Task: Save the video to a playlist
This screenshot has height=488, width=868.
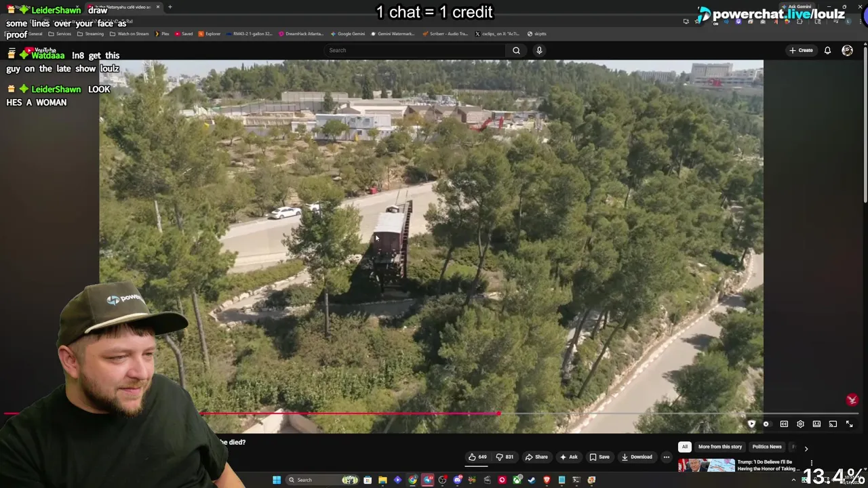Action: click(599, 457)
